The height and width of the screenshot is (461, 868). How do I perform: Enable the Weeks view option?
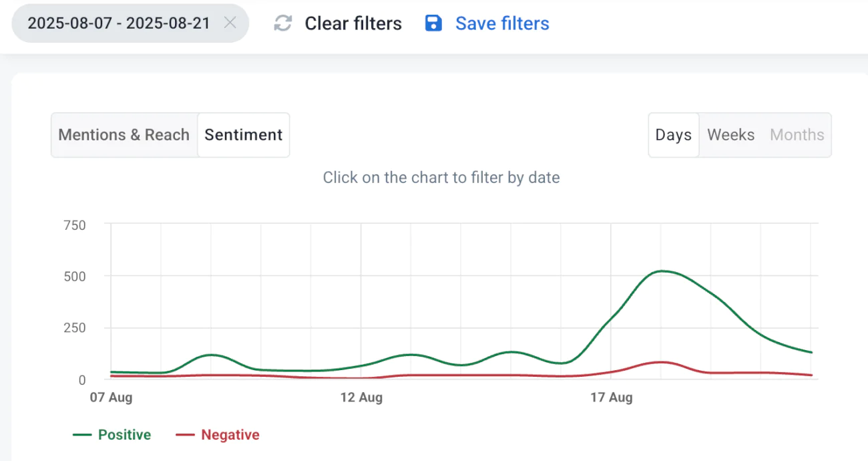click(x=730, y=135)
